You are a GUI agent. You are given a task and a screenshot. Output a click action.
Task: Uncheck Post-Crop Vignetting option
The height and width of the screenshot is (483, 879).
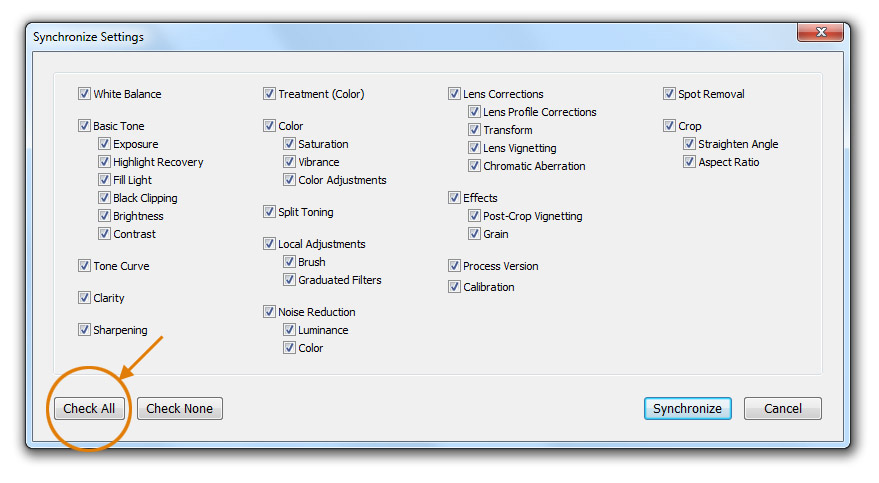pos(474,216)
